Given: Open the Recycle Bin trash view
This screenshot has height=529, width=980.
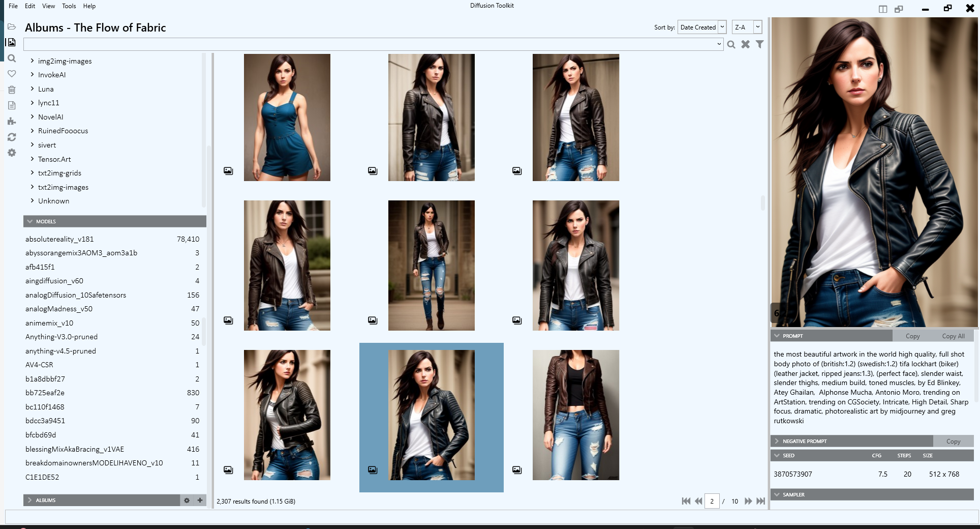Looking at the screenshot, I should (x=12, y=90).
